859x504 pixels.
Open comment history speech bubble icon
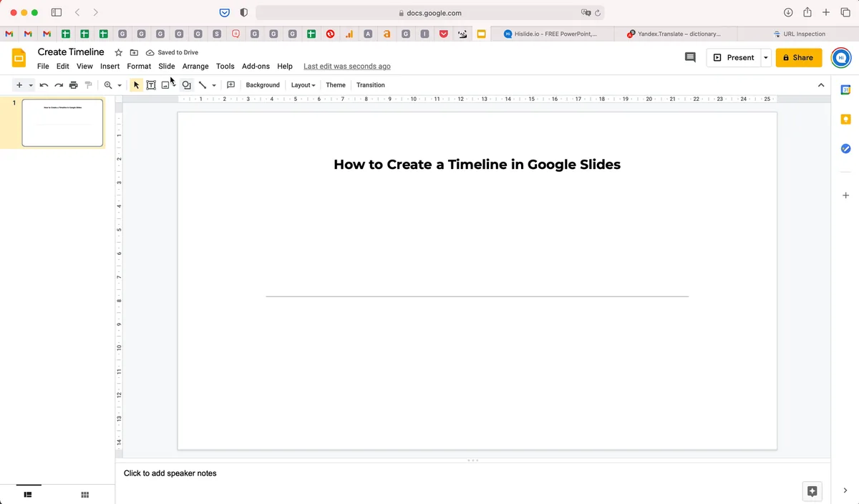coord(690,57)
